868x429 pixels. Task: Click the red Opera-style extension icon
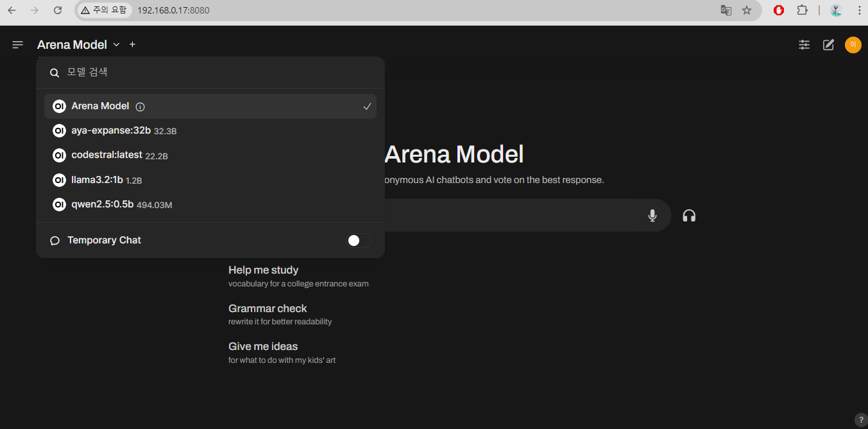point(779,10)
